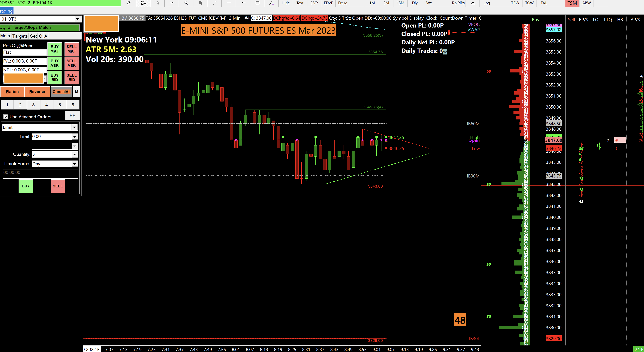
Task: Select the diagonal line drawing tool
Action: click(215, 3)
